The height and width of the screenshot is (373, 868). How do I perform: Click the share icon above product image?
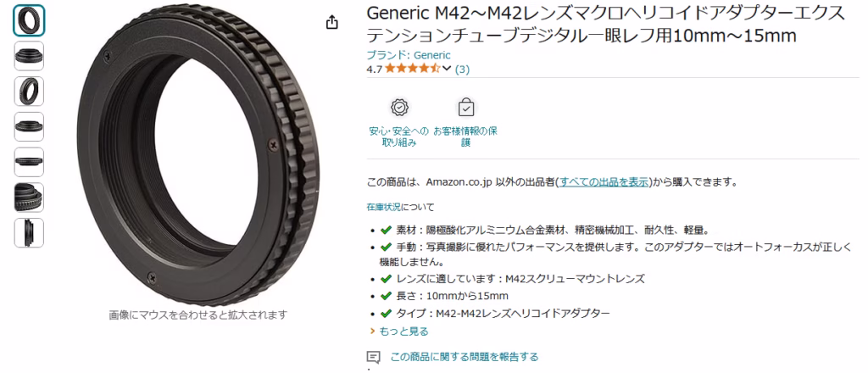[331, 22]
